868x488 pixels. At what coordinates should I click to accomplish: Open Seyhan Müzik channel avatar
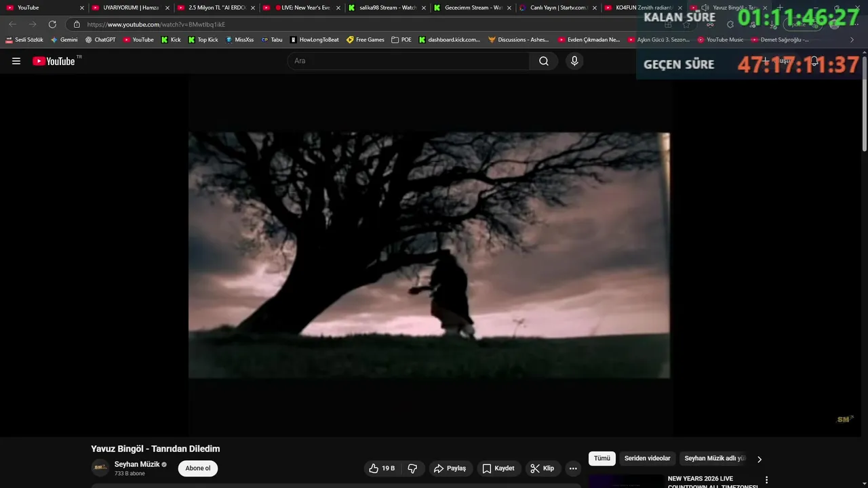pos(100,468)
